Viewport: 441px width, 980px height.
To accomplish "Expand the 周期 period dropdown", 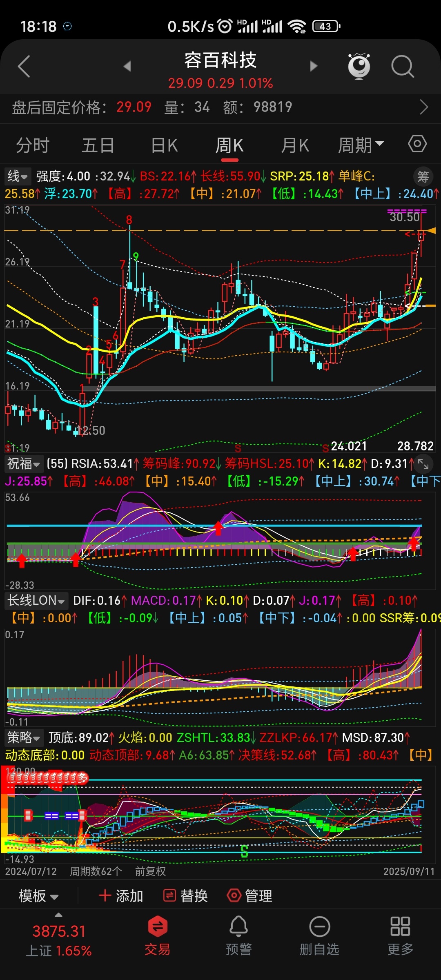I will (x=361, y=145).
